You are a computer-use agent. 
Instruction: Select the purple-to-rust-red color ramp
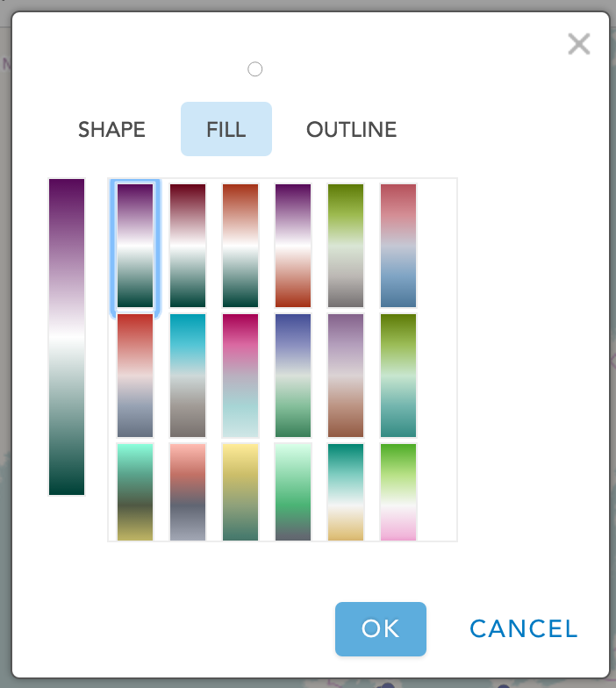pyautogui.click(x=293, y=246)
